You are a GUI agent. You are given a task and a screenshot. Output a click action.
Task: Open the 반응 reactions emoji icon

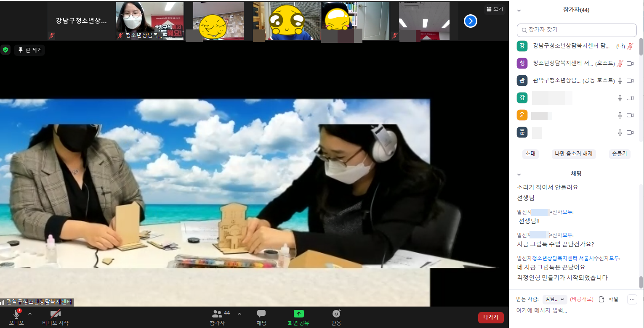[336, 314]
